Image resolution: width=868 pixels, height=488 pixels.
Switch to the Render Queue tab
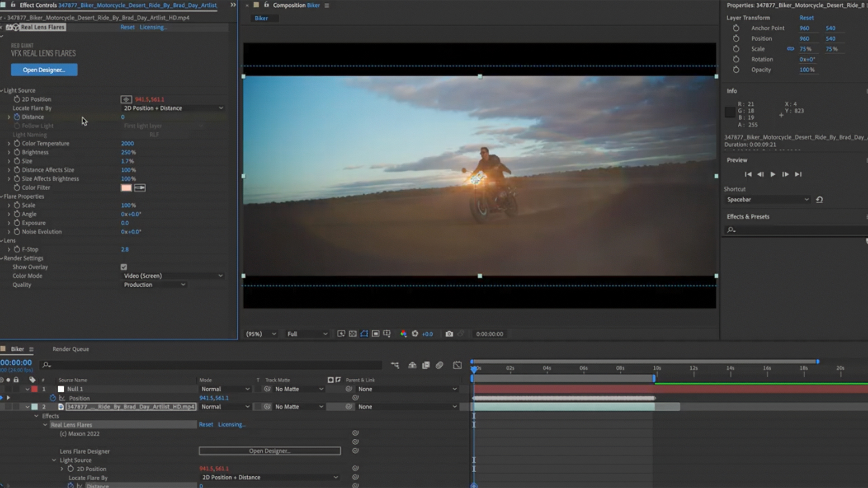click(x=71, y=349)
